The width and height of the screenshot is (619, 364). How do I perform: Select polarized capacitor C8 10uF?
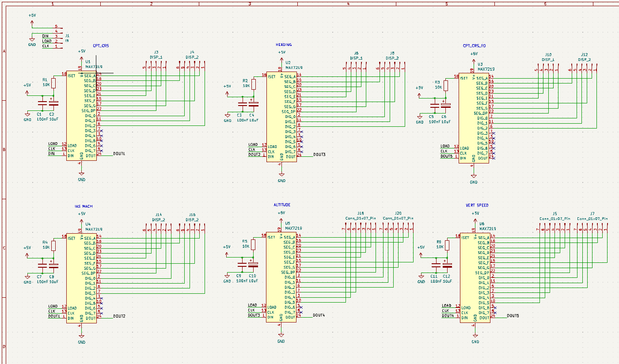[x=53, y=265]
